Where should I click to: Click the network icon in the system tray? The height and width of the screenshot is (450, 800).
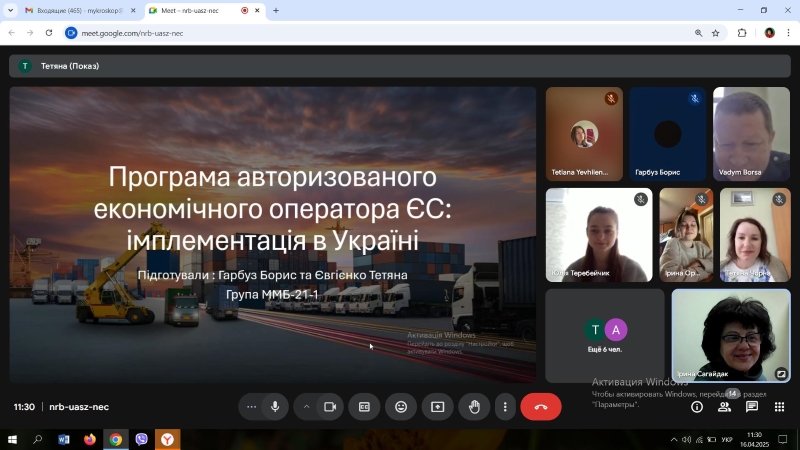699,439
